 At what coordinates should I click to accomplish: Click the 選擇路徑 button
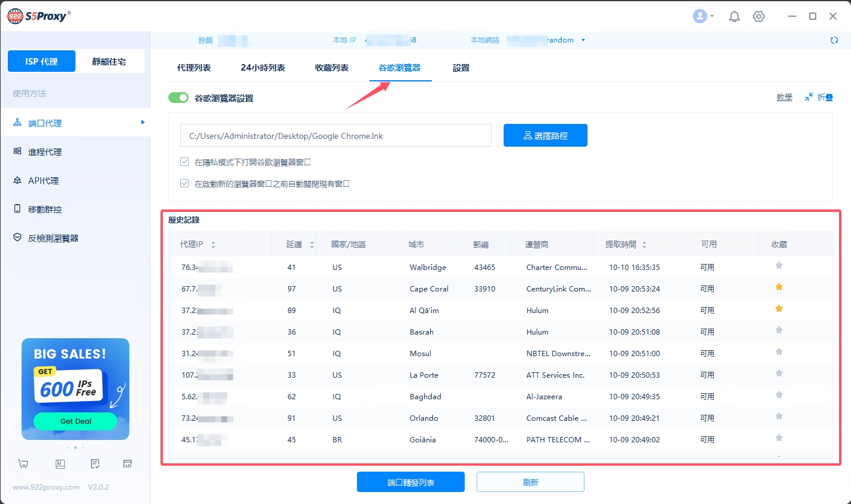pyautogui.click(x=545, y=135)
